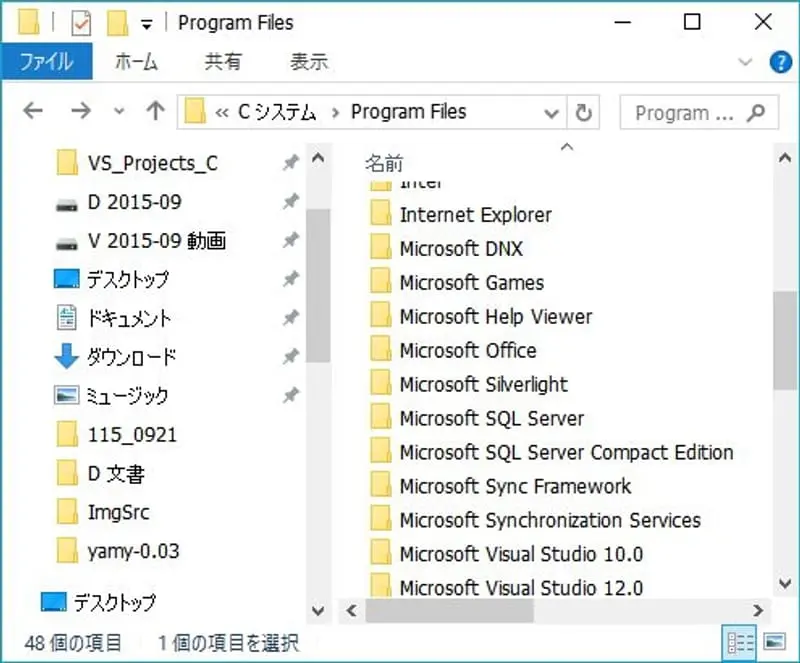Click the Microsoft SQL Server folder icon
This screenshot has width=800, height=663.
(381, 418)
